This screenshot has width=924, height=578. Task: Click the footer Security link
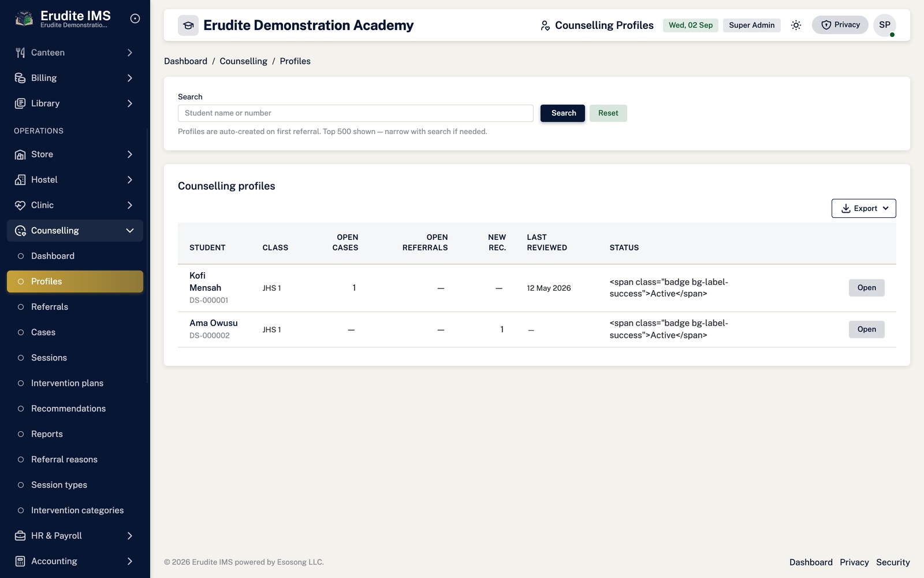coord(893,562)
